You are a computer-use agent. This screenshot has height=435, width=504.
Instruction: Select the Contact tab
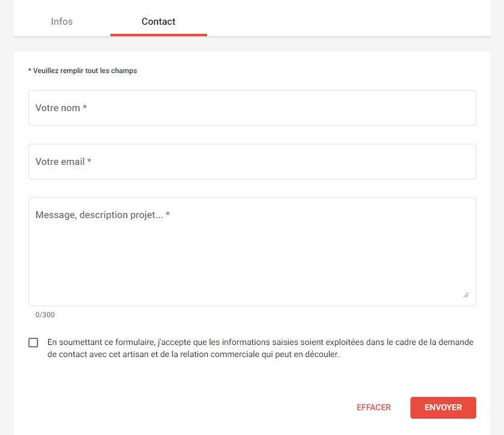tap(159, 22)
